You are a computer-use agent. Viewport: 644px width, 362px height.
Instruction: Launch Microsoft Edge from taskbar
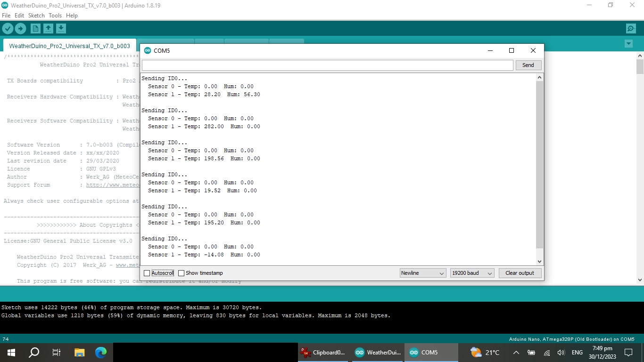pos(101,352)
